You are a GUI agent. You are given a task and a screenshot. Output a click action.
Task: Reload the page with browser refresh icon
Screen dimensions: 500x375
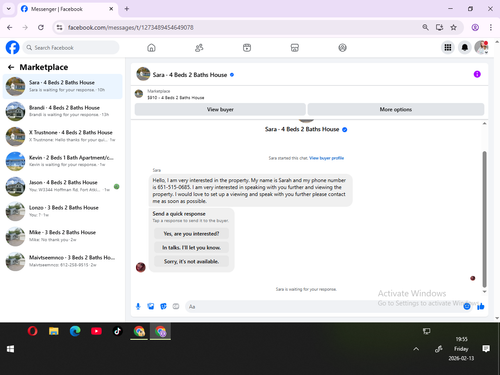point(41,27)
